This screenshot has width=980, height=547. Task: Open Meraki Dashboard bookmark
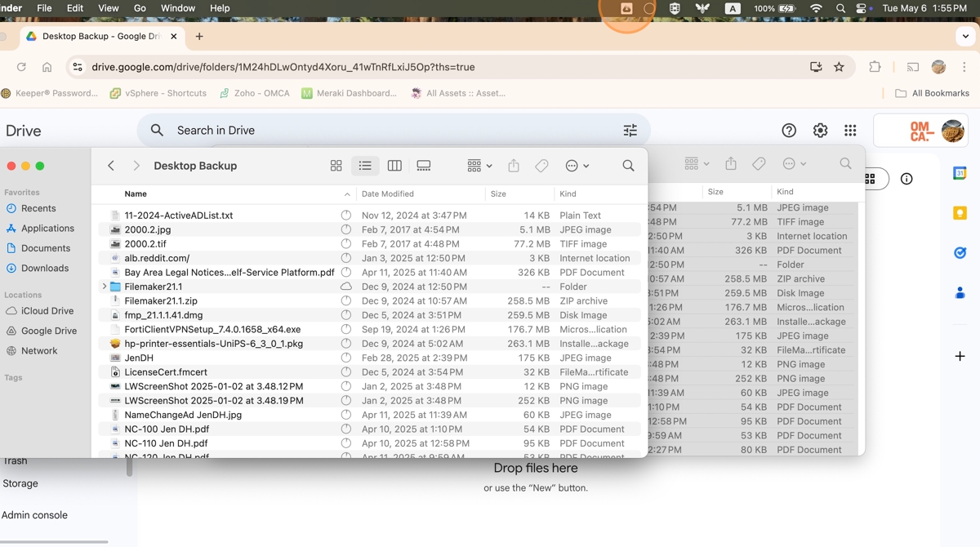coord(349,93)
